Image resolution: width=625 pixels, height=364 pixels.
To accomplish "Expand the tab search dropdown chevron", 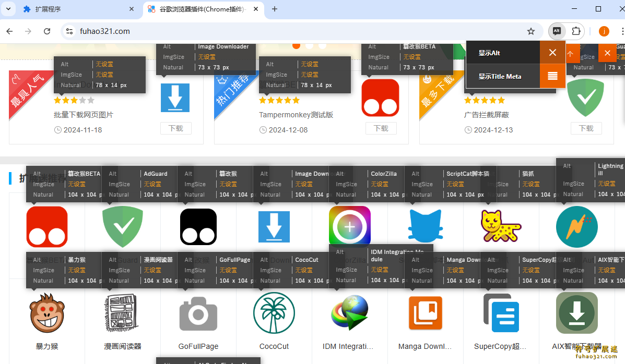I will (8, 9).
